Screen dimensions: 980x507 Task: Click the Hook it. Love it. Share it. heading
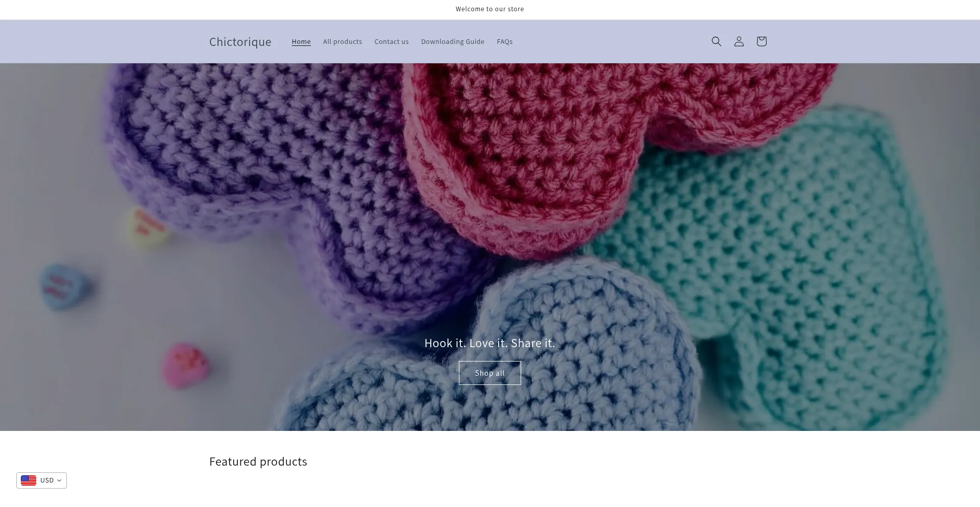pyautogui.click(x=489, y=343)
